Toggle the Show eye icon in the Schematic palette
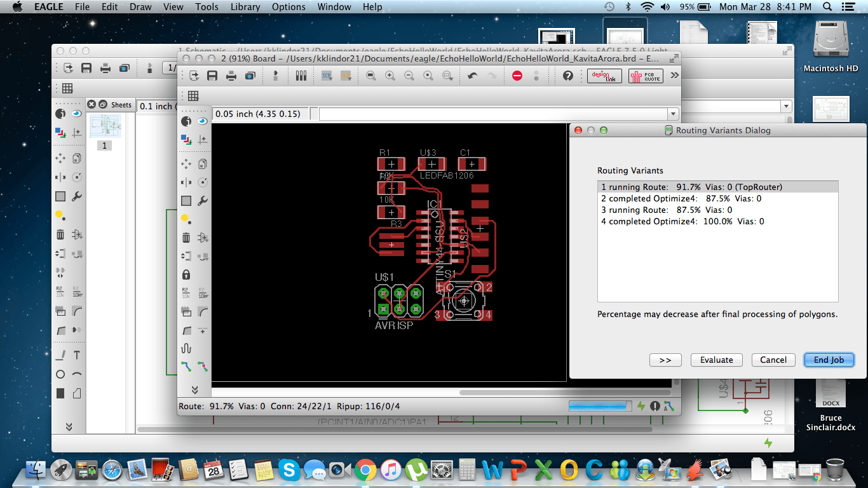The image size is (868, 488). click(77, 114)
